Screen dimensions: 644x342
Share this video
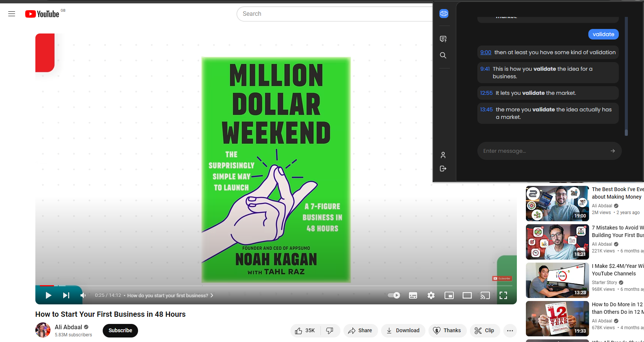tap(360, 330)
